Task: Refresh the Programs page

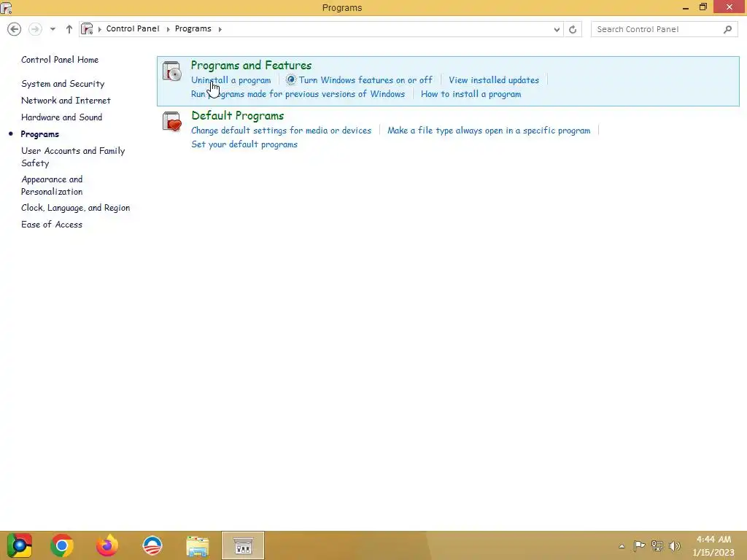Action: click(x=573, y=29)
